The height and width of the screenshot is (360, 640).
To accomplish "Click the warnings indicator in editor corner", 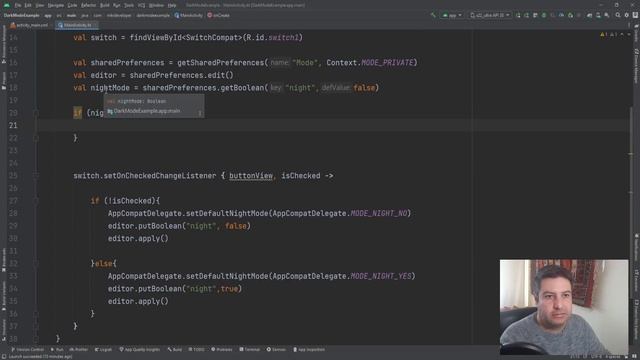I will pos(609,35).
